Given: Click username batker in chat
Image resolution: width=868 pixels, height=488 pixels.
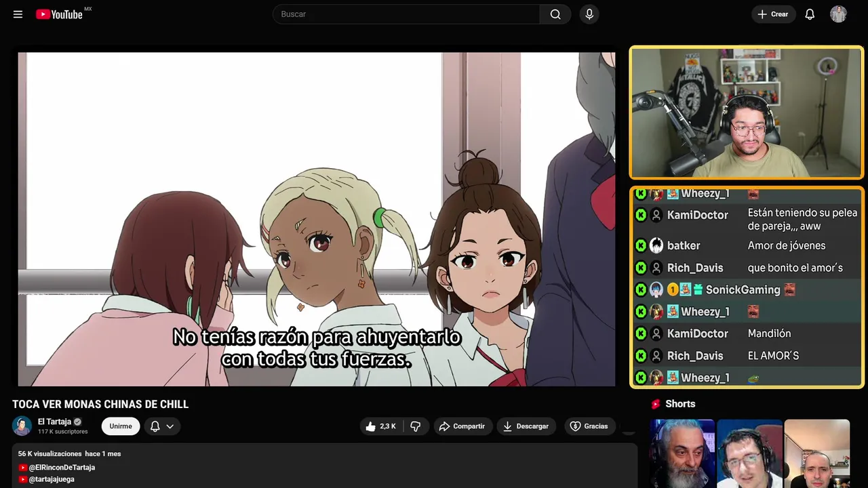Looking at the screenshot, I should [x=684, y=246].
